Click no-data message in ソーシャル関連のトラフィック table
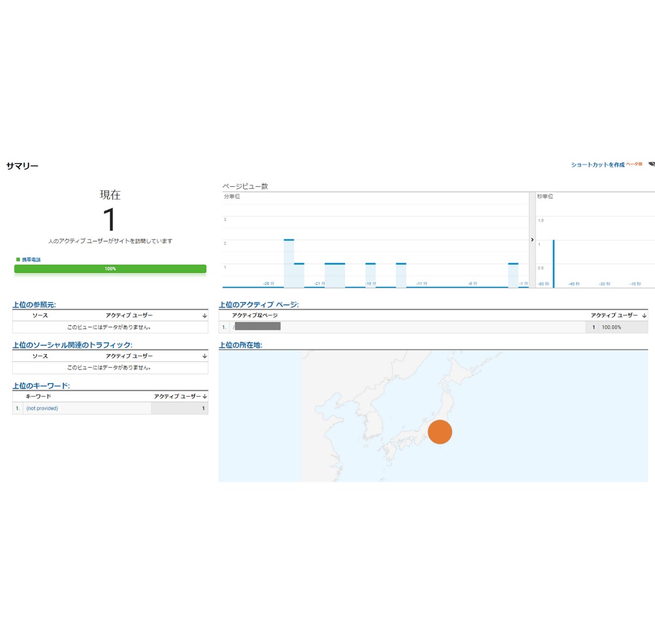The image size is (655, 644). [109, 368]
